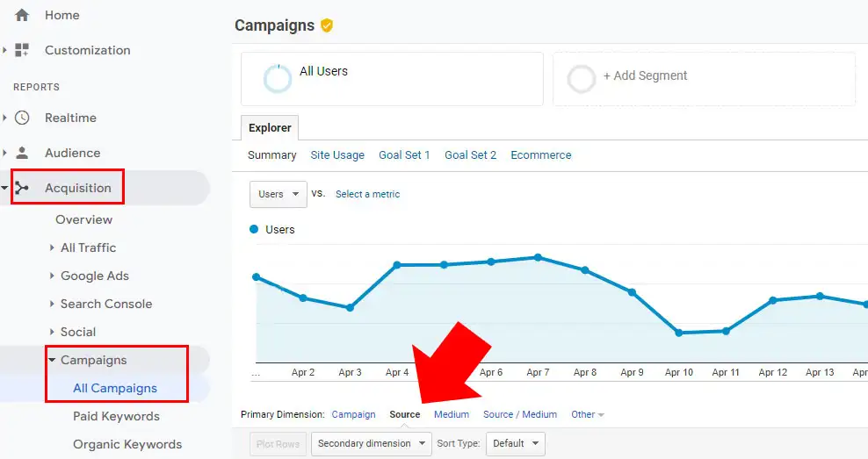The height and width of the screenshot is (459, 868).
Task: Click the Apr 7 data point on chart
Action: click(x=538, y=257)
